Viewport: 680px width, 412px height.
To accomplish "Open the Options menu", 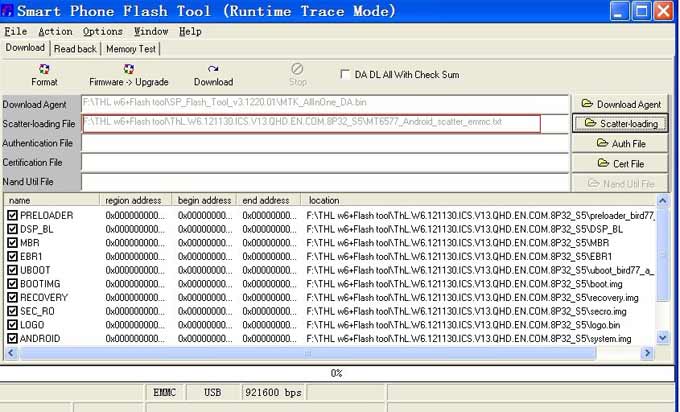I will tap(103, 32).
